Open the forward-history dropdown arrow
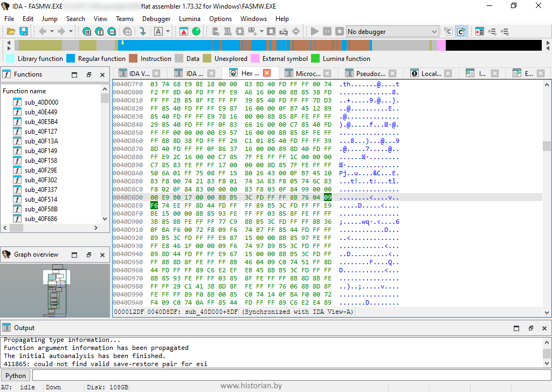This screenshot has height=392, width=552. click(x=71, y=32)
